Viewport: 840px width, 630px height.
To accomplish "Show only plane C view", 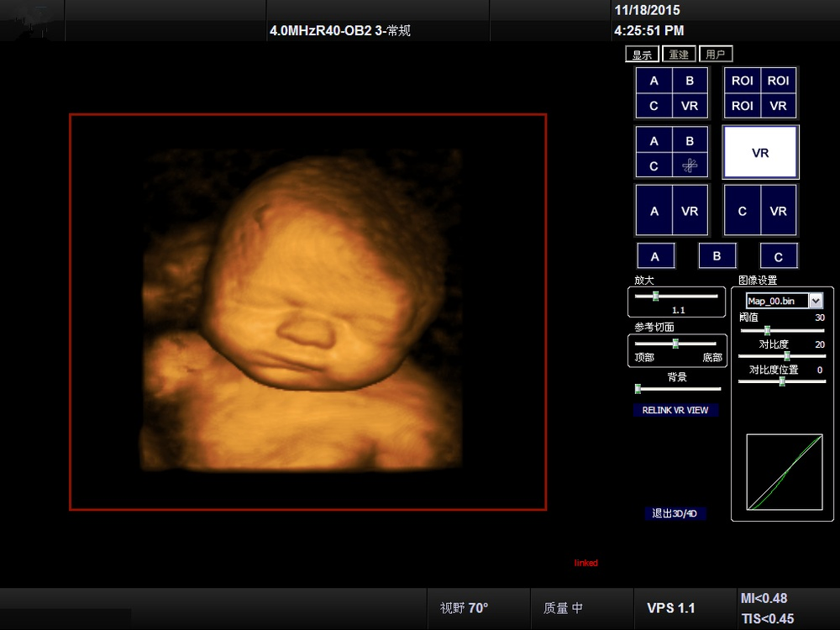I will [x=779, y=257].
